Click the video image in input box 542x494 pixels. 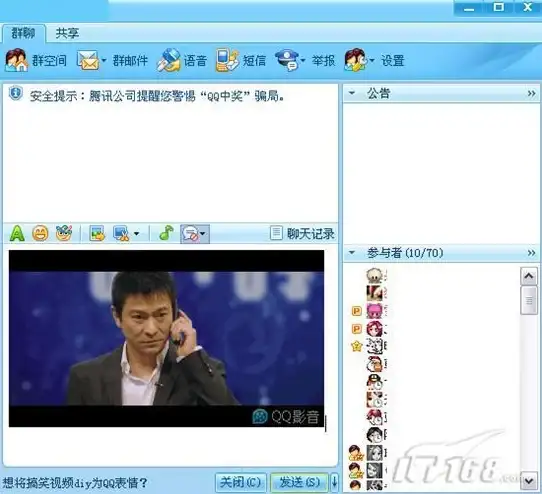[x=167, y=338]
